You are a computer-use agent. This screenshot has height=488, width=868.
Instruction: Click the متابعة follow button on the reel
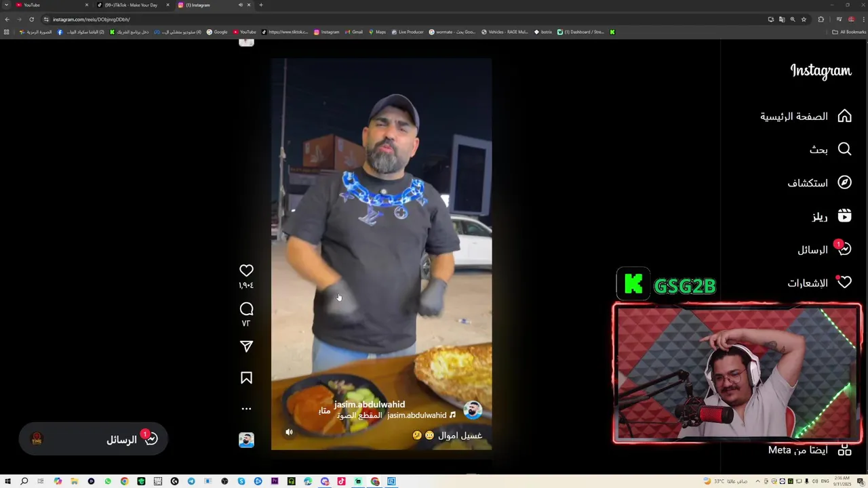(325, 411)
